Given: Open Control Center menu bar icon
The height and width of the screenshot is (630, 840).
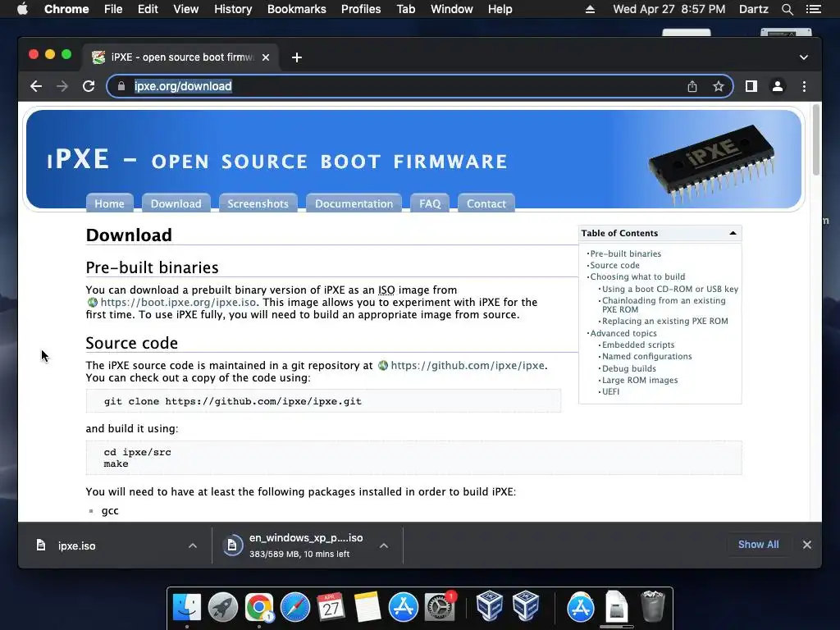Looking at the screenshot, I should coord(814,9).
